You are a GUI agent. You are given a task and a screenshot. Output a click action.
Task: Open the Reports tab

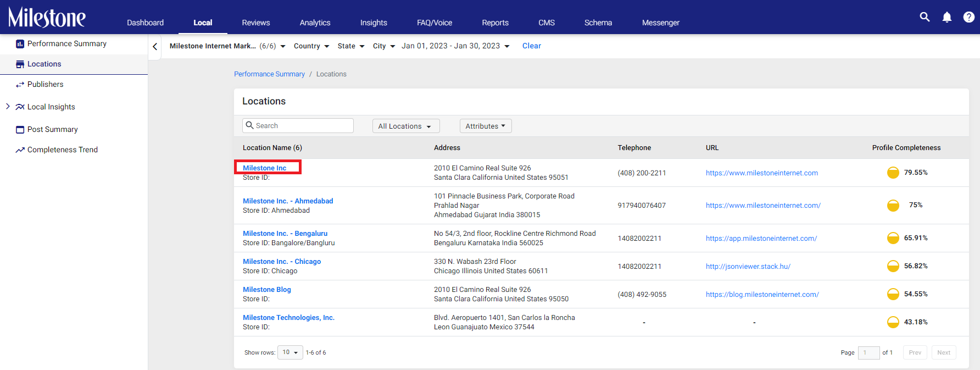click(x=495, y=23)
